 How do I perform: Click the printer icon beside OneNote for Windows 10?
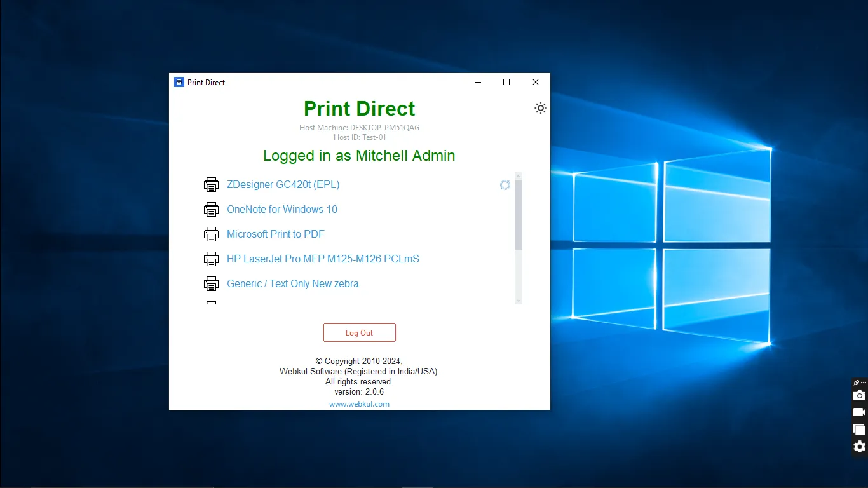tap(211, 209)
